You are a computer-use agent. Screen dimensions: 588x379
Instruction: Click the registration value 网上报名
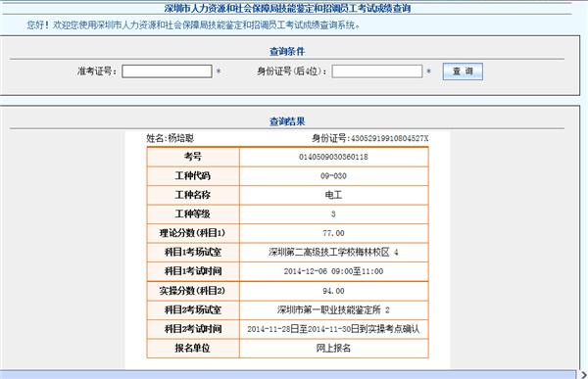pyautogui.click(x=333, y=349)
